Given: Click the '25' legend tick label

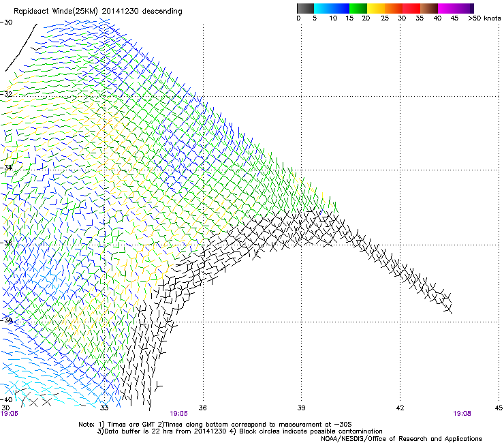Looking at the screenshot, I should pyautogui.click(x=385, y=18).
